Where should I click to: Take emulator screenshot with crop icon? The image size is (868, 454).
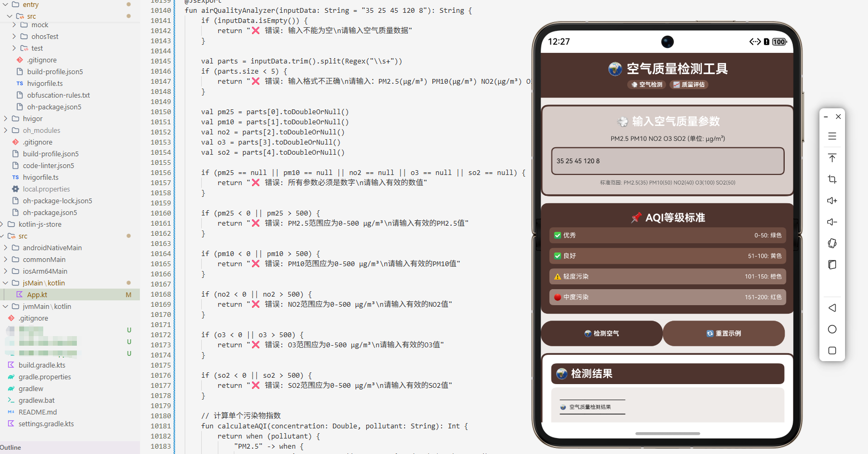coord(832,179)
